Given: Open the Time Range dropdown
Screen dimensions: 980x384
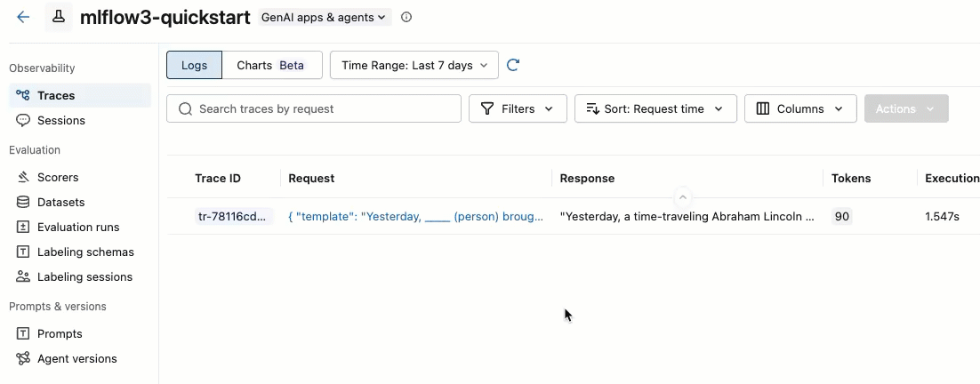Looking at the screenshot, I should click(414, 65).
